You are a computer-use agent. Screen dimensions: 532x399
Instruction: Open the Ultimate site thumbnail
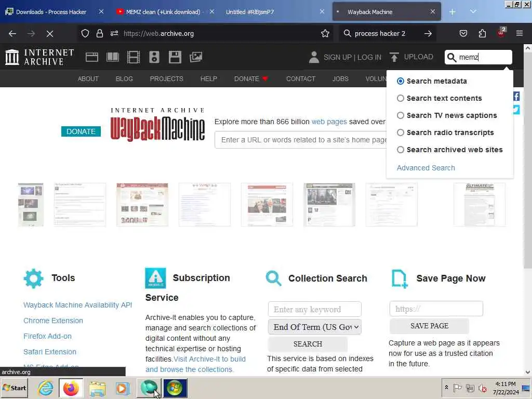click(x=480, y=205)
